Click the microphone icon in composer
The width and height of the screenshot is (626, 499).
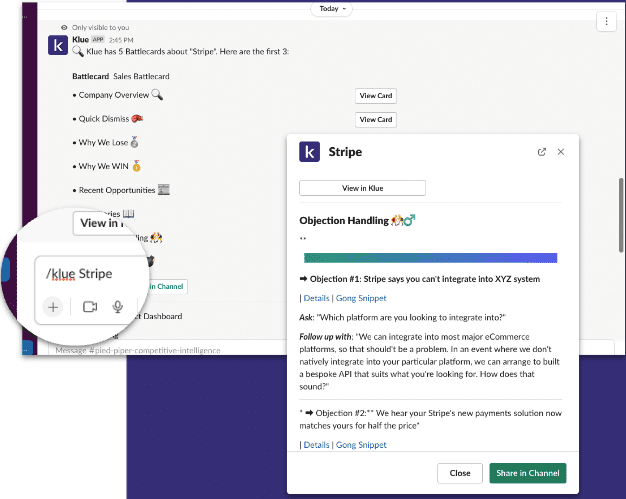coord(118,307)
